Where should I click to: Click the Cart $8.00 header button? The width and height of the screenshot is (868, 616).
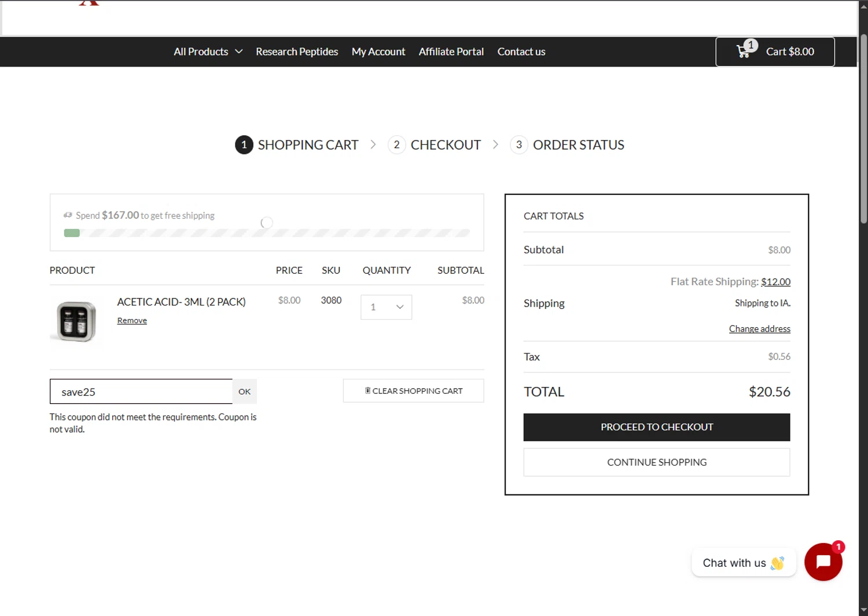[x=775, y=52]
